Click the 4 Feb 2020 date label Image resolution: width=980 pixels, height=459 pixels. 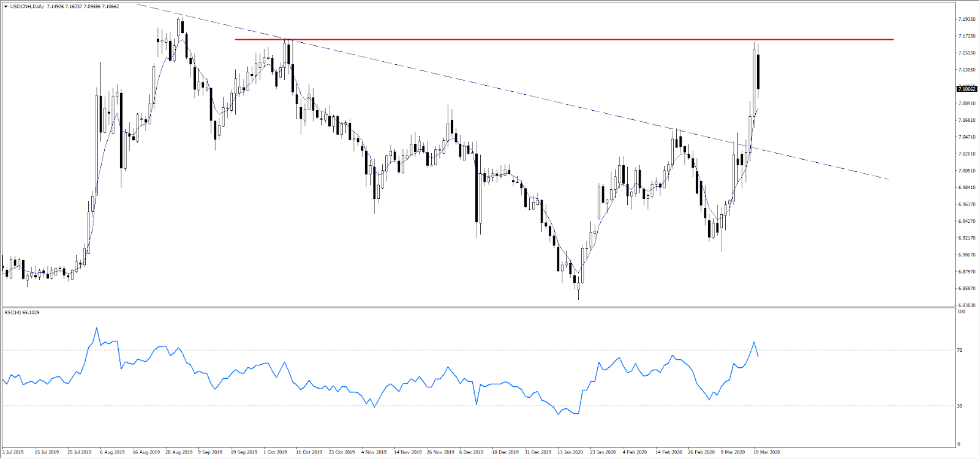tap(635, 452)
